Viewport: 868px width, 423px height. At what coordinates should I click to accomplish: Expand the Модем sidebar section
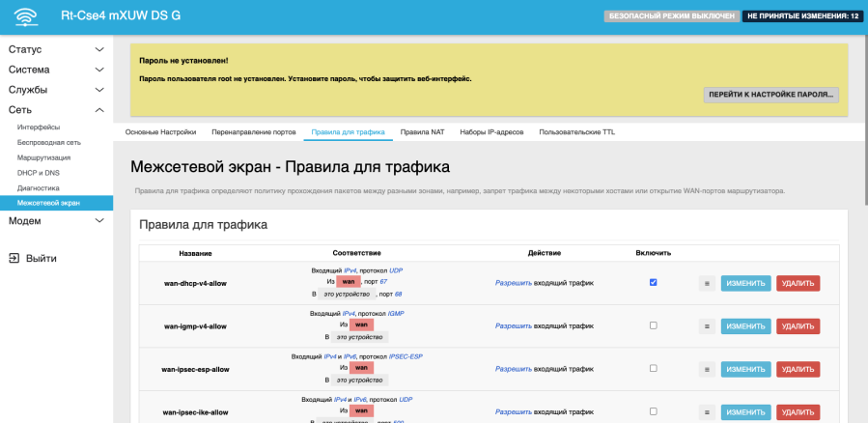[56, 221]
